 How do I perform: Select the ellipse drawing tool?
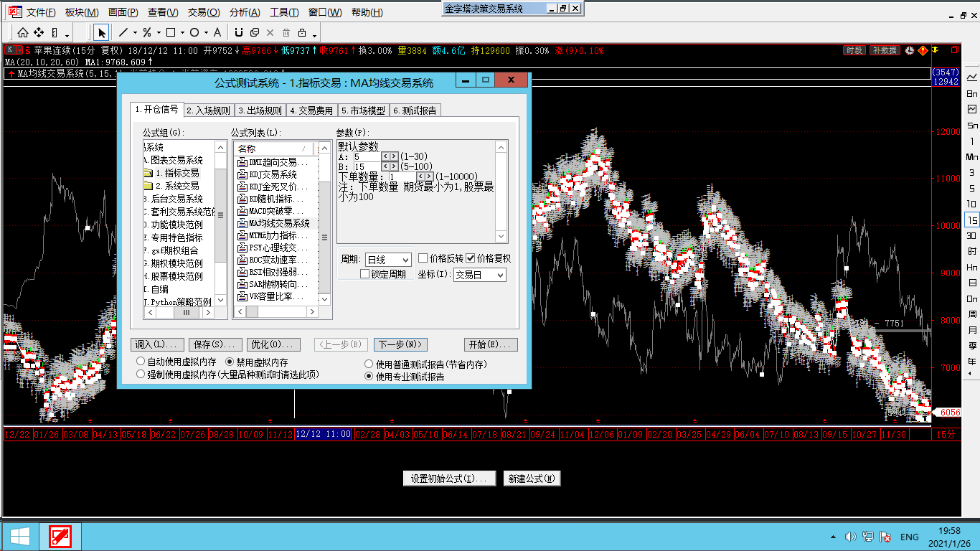coord(194,32)
